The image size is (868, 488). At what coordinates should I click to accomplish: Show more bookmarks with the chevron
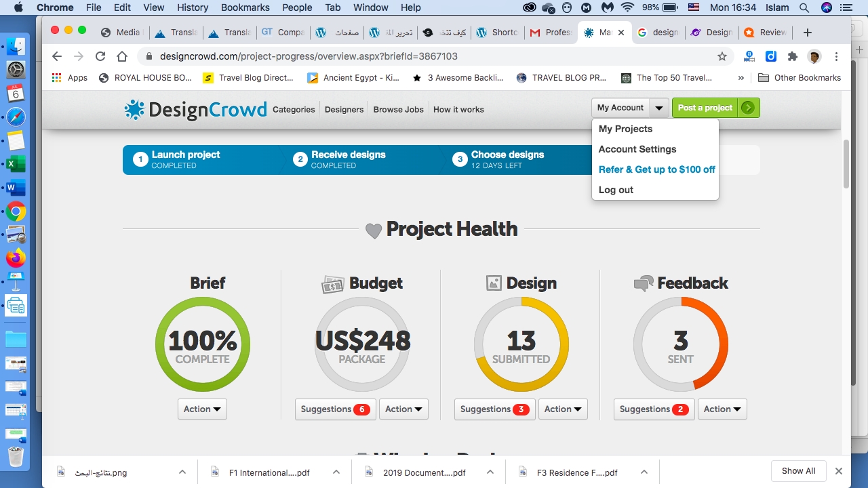[741, 78]
